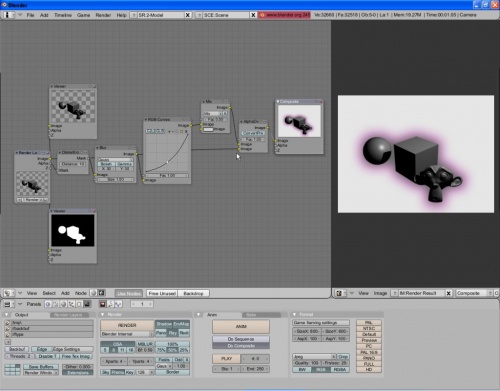
Task: Toggle OSA oversampling
Action: point(117,344)
